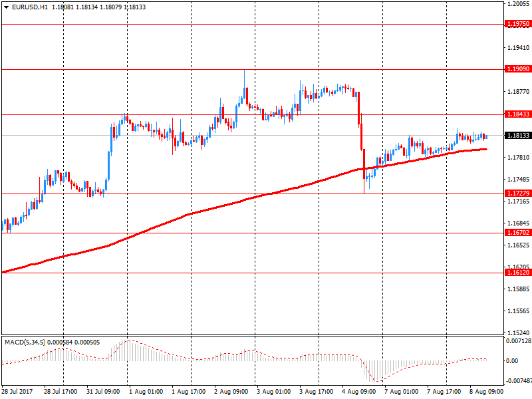Viewport: 532px width, 399px height.
Task: Click the 4 Aug 09:00 time axis label
Action: 359,392
